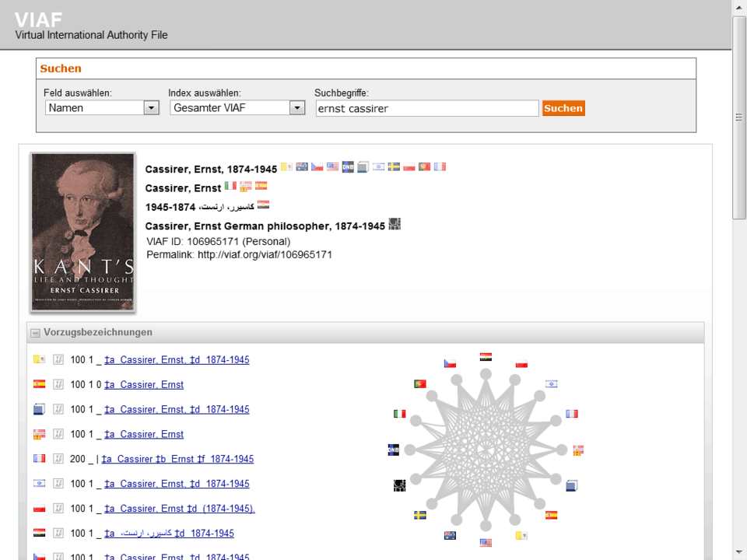Collapse the Vorzugsbezeichnungen section
The height and width of the screenshot is (560, 747).
point(35,333)
